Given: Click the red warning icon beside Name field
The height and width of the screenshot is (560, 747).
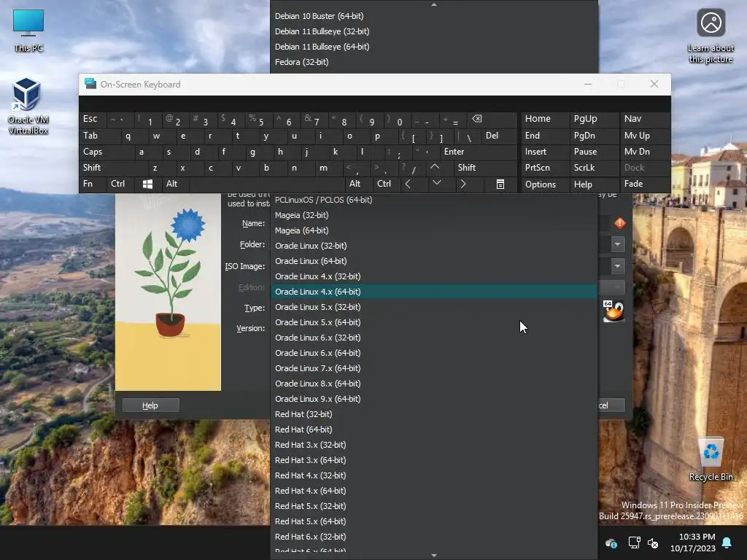Looking at the screenshot, I should 619,223.
